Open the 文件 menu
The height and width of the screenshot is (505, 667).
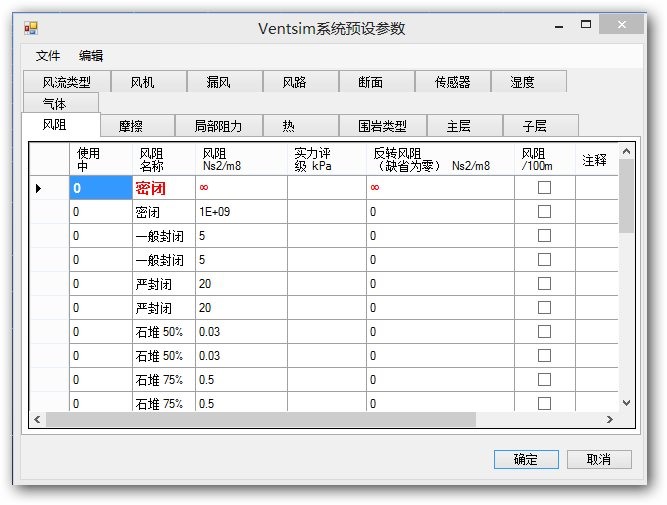click(x=48, y=56)
